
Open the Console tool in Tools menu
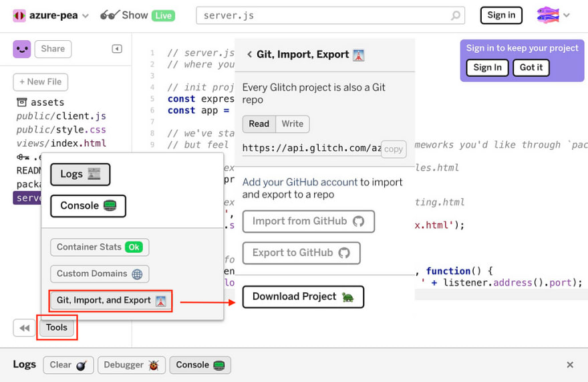(x=88, y=206)
